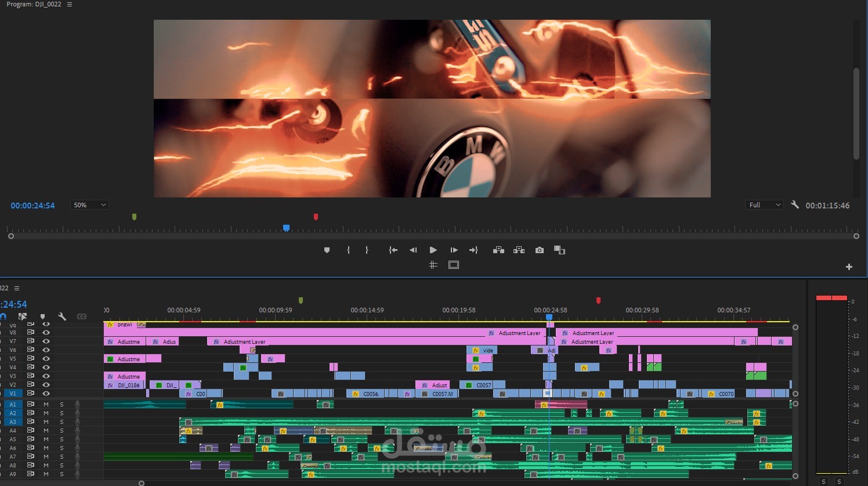Step back one frame
Image resolution: width=868 pixels, height=486 pixels.
coord(413,250)
